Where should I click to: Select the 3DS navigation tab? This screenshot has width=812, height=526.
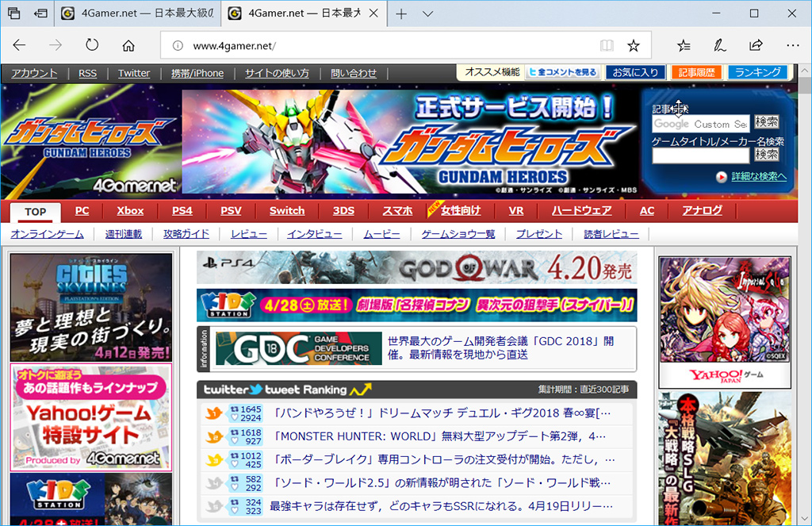click(343, 211)
